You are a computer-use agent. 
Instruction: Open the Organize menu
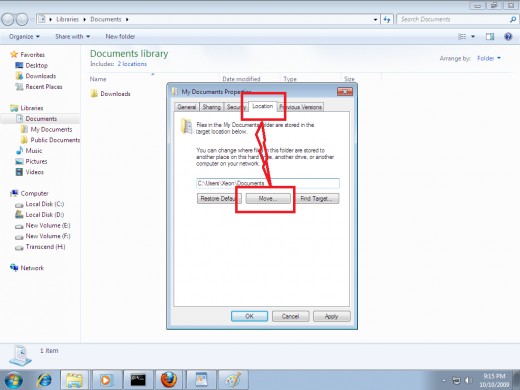coord(24,36)
